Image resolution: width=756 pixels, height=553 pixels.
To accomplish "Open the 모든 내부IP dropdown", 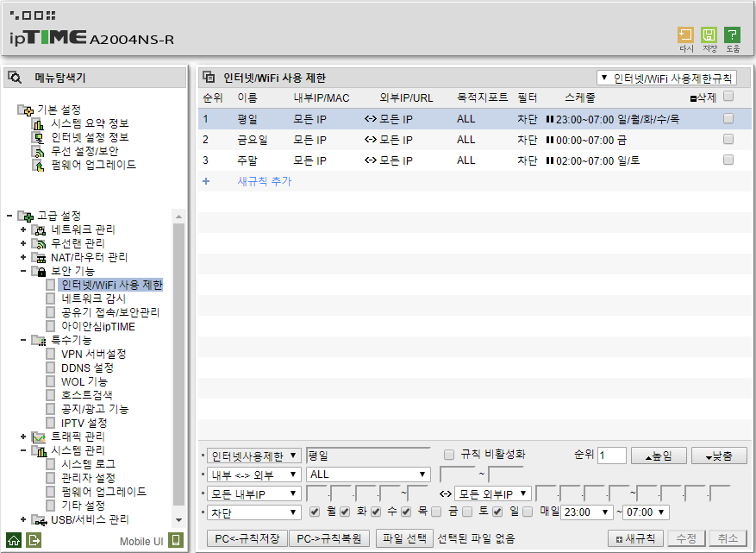I will coord(254,493).
